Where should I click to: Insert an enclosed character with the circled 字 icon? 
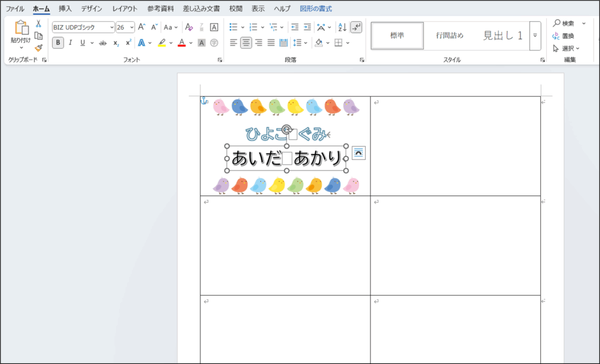click(x=214, y=43)
